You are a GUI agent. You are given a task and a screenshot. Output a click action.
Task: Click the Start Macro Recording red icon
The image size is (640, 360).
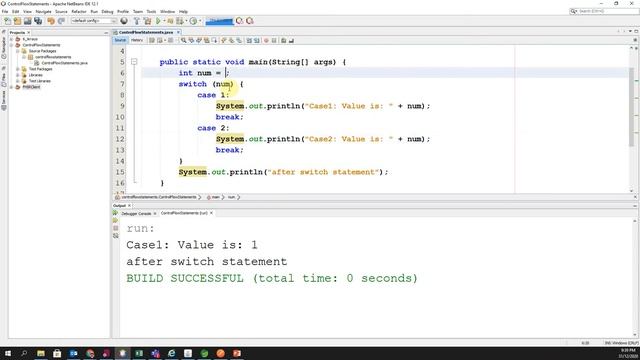(x=266, y=40)
